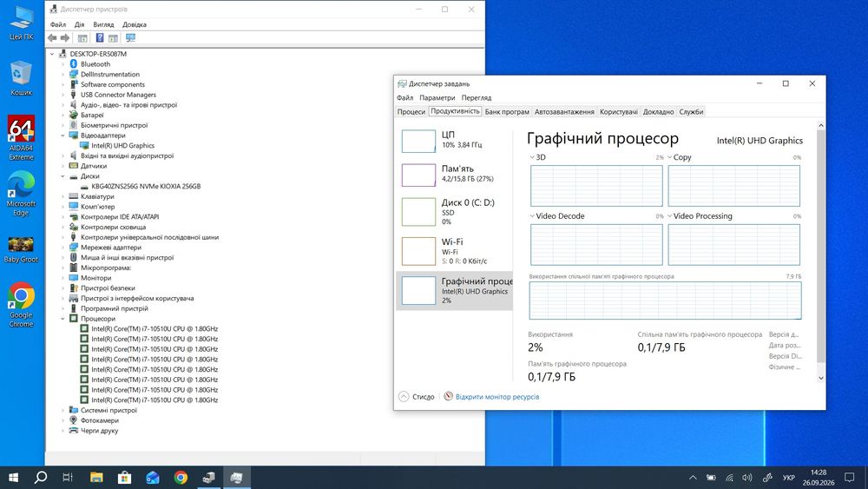868x489 pixels.
Task: Select the Intel(R) UHD Graphics adapter in Device Manager
Action: (123, 146)
